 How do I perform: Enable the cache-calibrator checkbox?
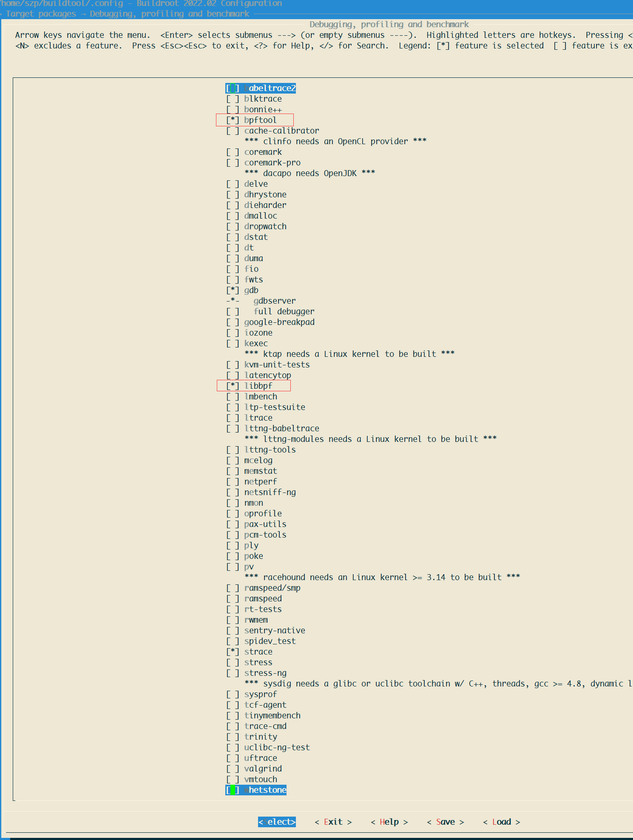click(233, 131)
